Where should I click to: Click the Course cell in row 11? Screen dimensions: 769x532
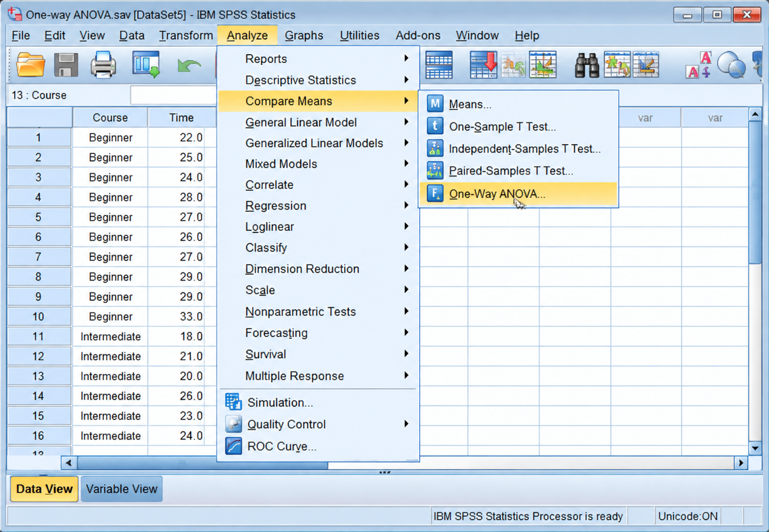(x=110, y=336)
